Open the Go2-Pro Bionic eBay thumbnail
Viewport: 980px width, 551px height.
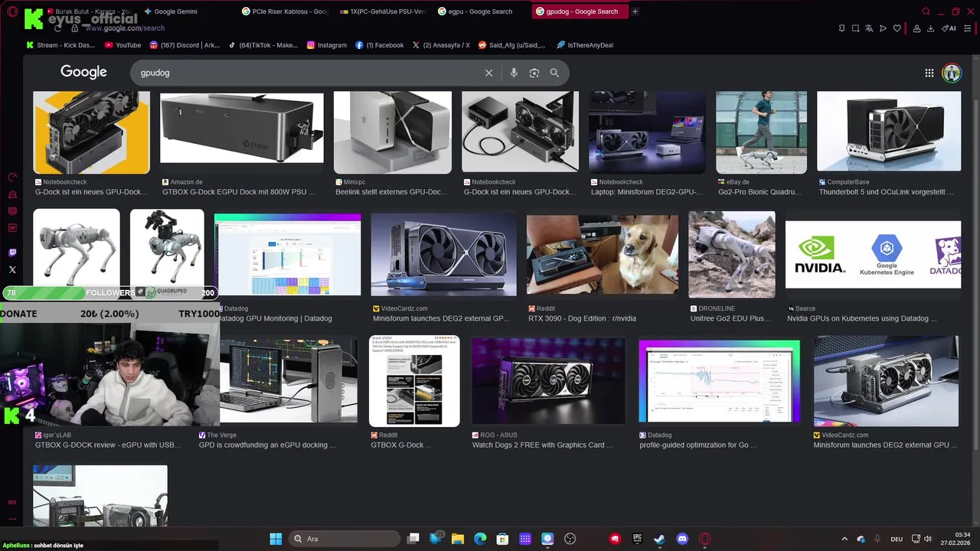click(761, 132)
